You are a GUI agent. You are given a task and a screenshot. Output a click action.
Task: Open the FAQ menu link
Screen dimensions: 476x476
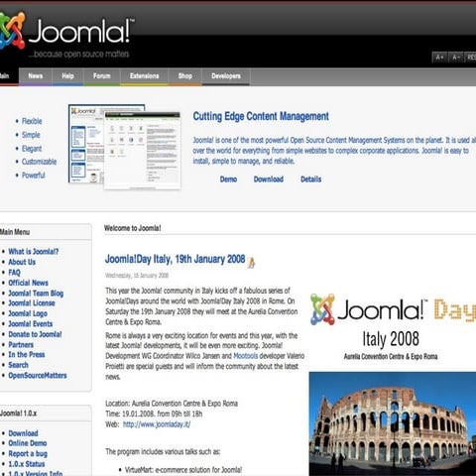click(14, 273)
